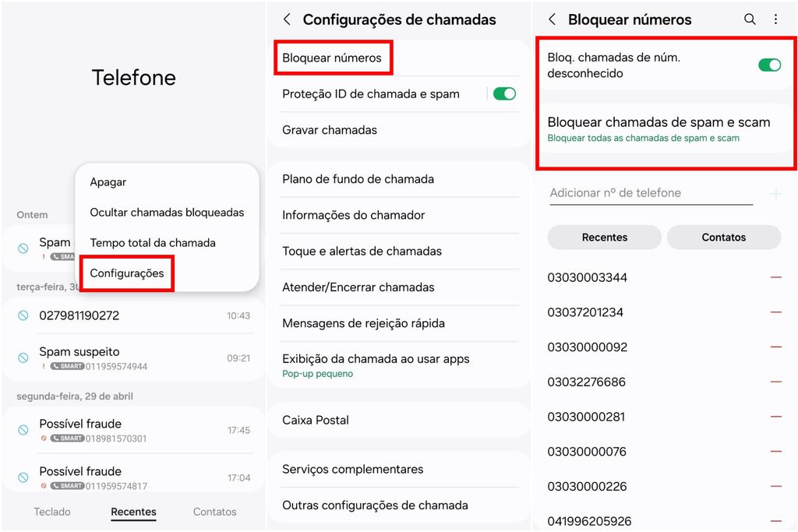
Task: Tap blocked icon beside Spam suspeito 09:21
Action: coord(23,358)
